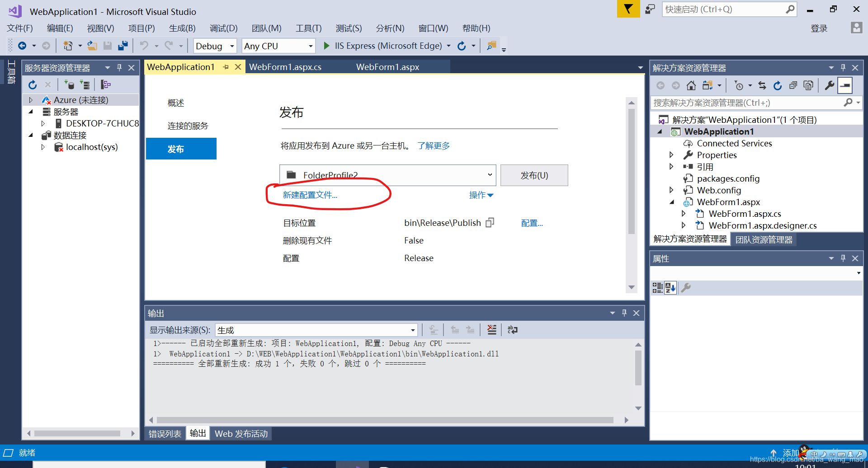Expand the Properties node in Solution Explorer
This screenshot has height=468, width=868.
click(x=671, y=155)
